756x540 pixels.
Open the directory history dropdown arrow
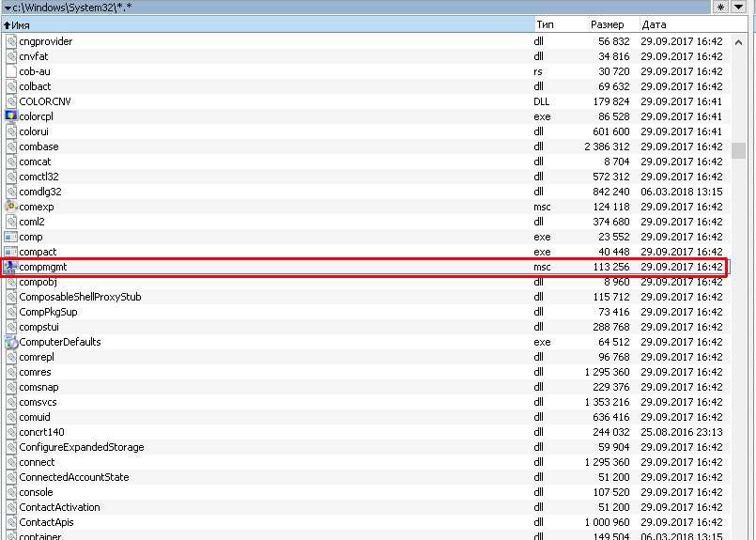click(x=739, y=7)
